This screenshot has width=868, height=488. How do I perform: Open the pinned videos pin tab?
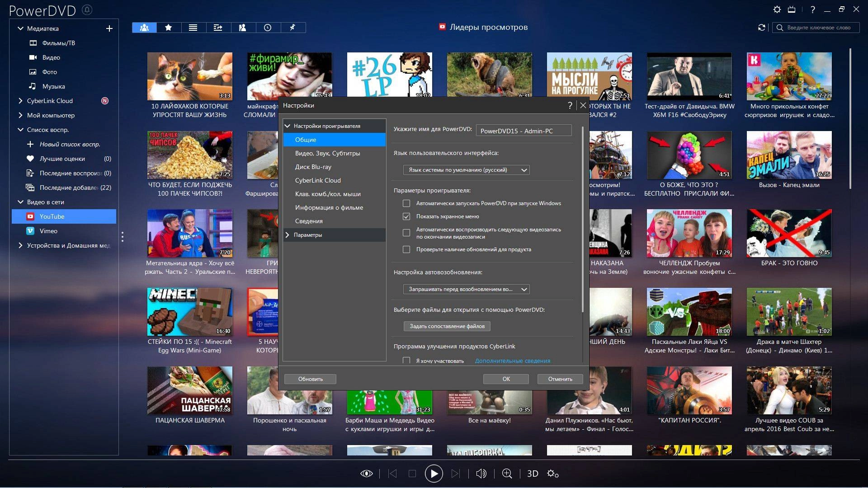tap(292, 28)
